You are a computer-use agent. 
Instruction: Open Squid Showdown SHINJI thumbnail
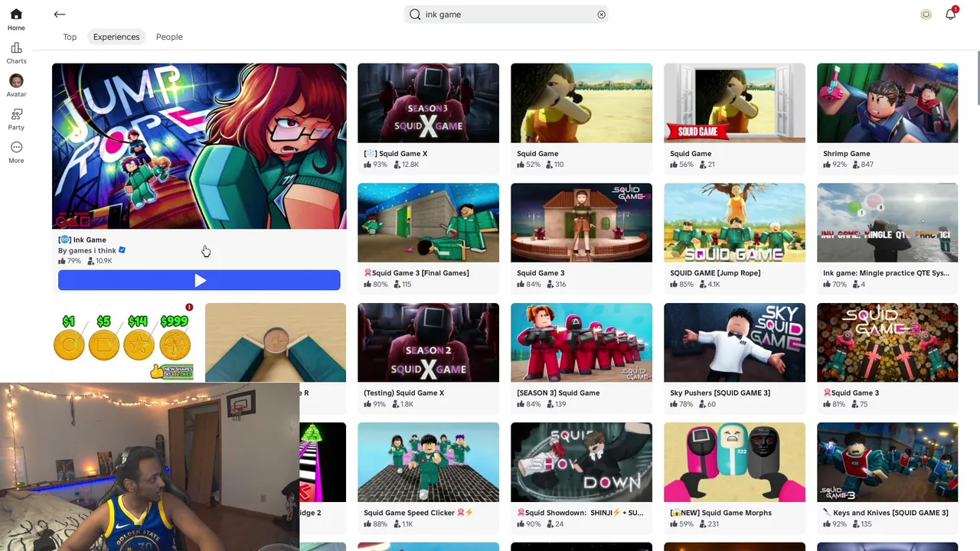click(581, 462)
